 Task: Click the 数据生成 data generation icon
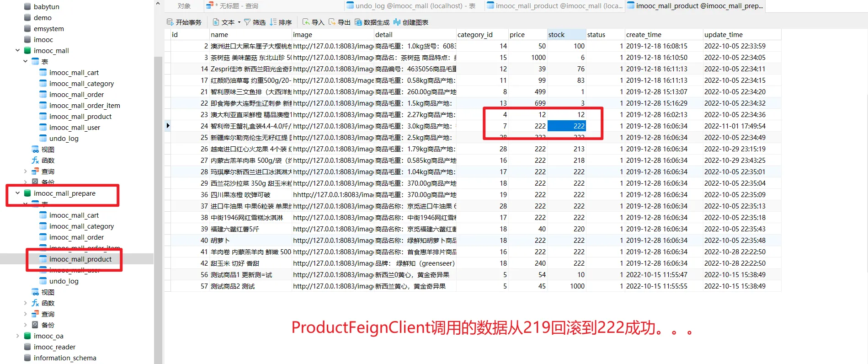[x=358, y=22]
